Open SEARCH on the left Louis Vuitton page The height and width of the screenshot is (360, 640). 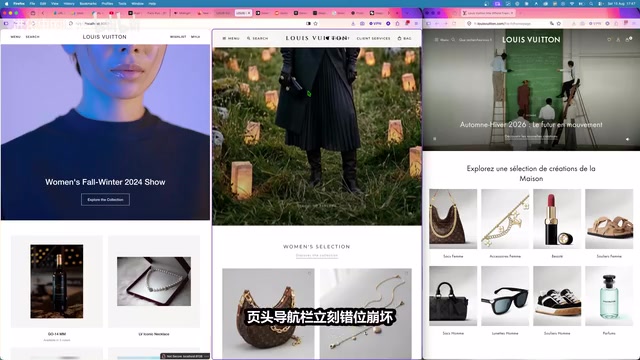pyautogui.click(x=33, y=37)
